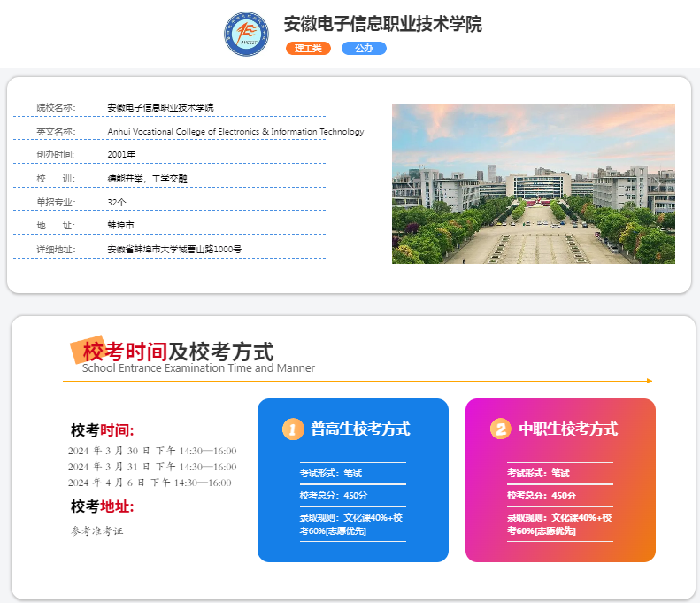Click the number 2 badge on pink card

(501, 429)
